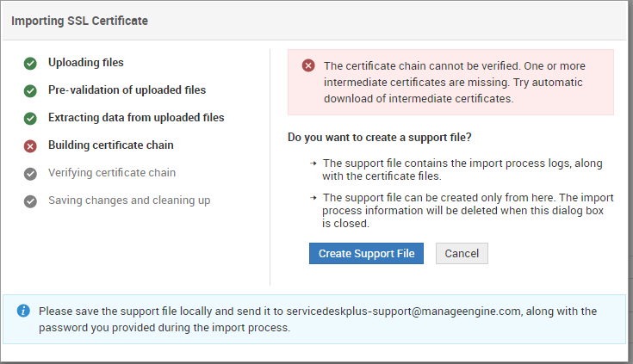Cancel the support file prompt
Viewport: 633px width, 364px height.
[x=462, y=253]
